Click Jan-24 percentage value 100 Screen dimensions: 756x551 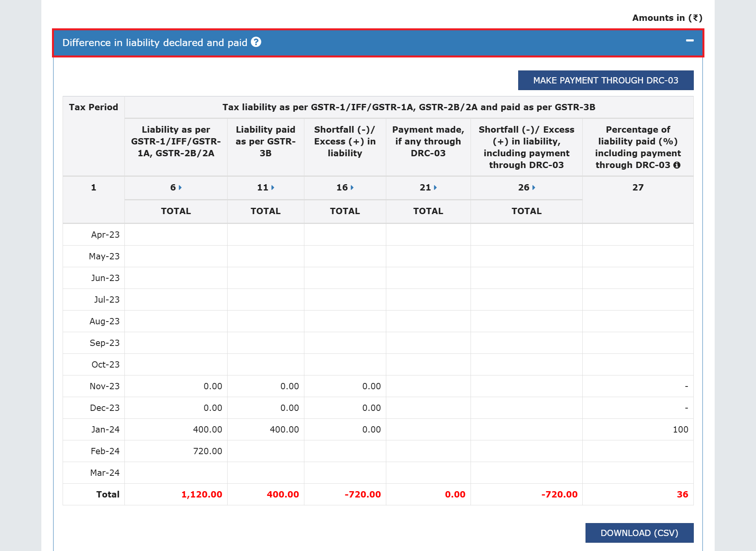tap(680, 429)
